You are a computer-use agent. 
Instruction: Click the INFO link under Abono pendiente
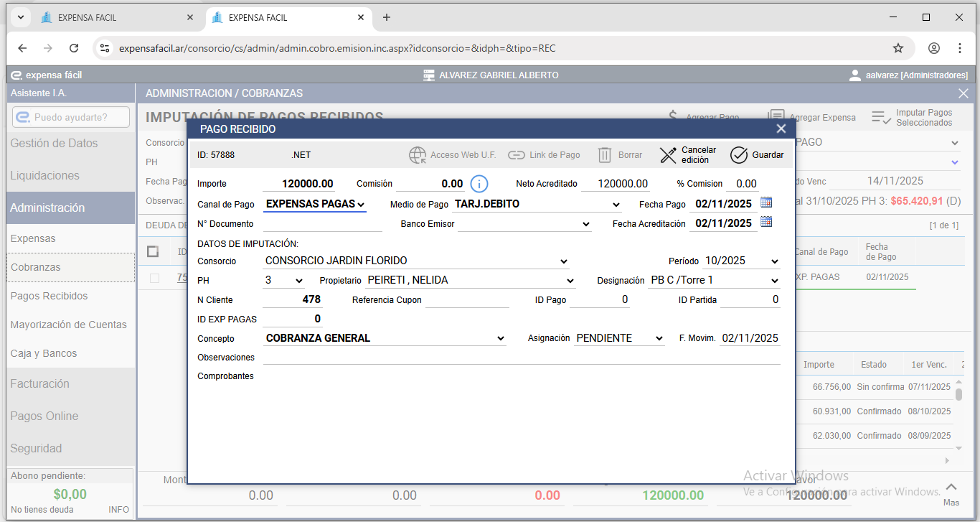118,510
